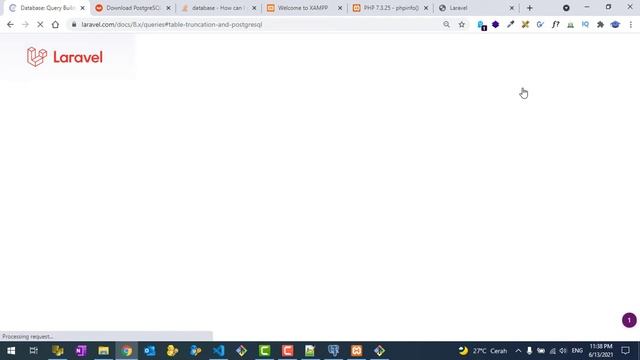This screenshot has height=360, width=640.
Task: Open Google Chrome from the taskbar
Action: pyautogui.click(x=127, y=351)
